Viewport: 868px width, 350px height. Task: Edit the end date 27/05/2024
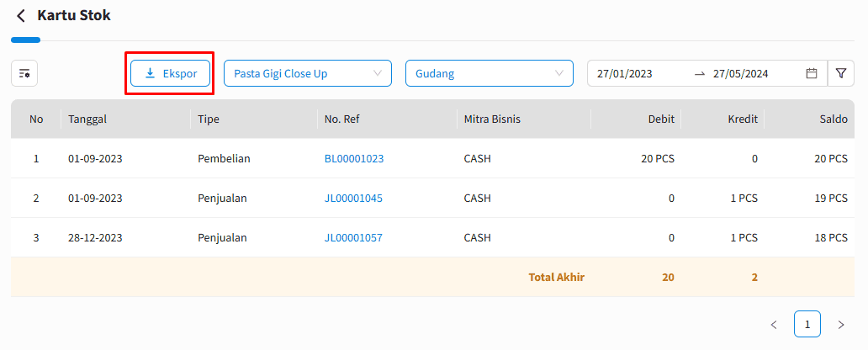(741, 73)
